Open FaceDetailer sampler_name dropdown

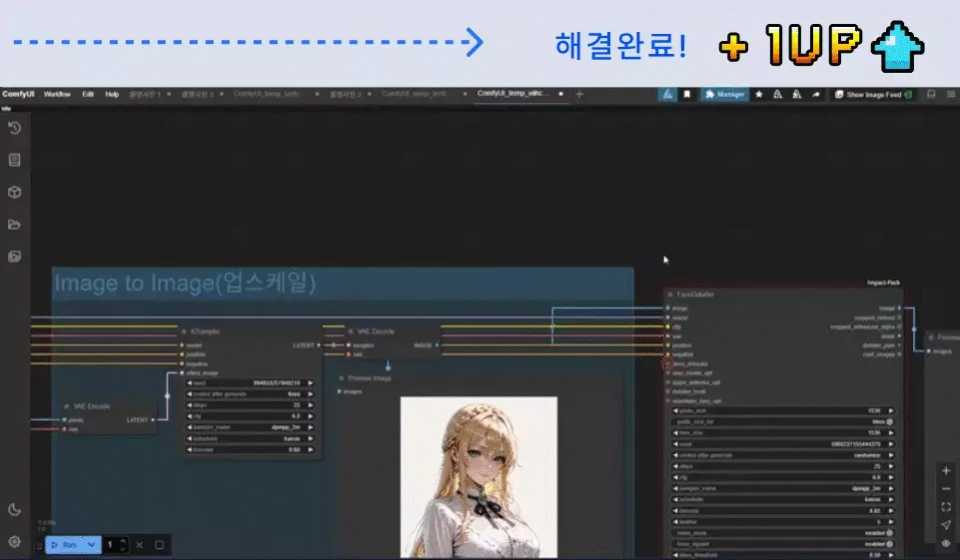[782, 488]
